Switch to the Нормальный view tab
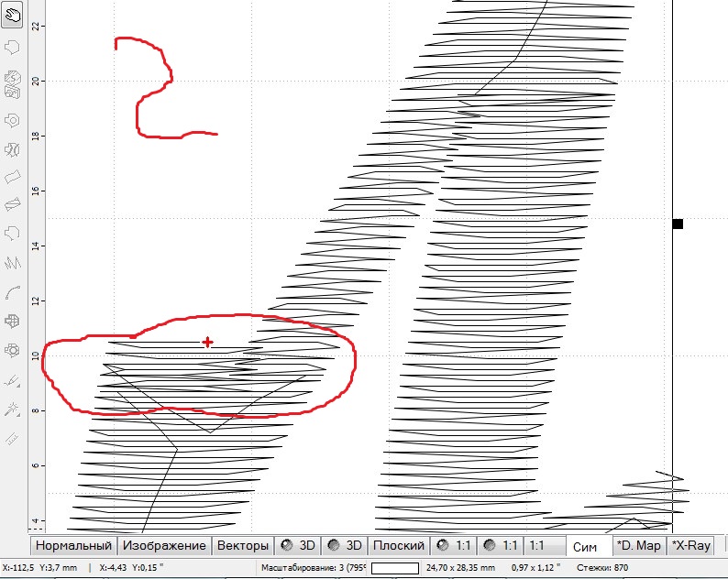 click(x=73, y=546)
